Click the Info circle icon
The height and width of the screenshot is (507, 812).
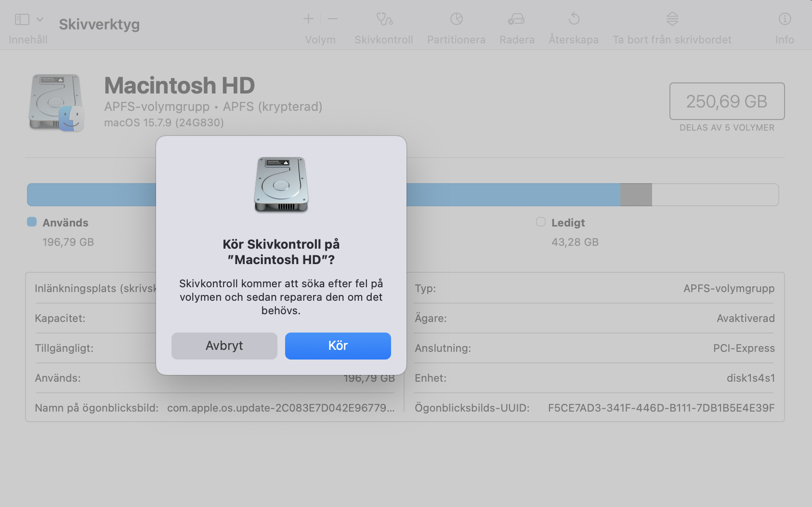click(785, 19)
